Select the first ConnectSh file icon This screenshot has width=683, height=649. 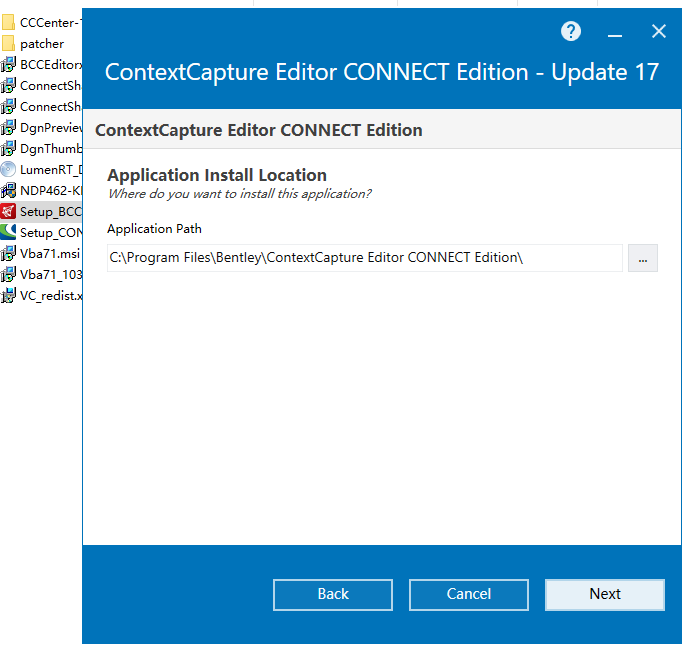coord(8,85)
